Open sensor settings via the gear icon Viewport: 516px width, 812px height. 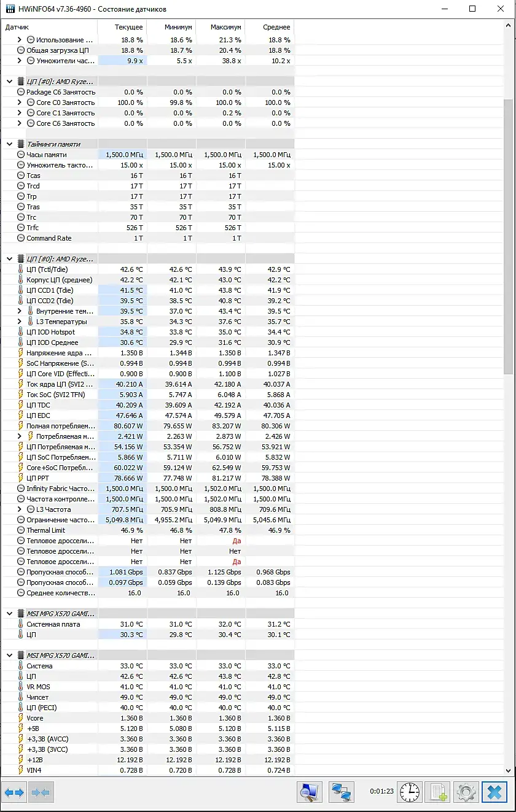click(x=466, y=792)
